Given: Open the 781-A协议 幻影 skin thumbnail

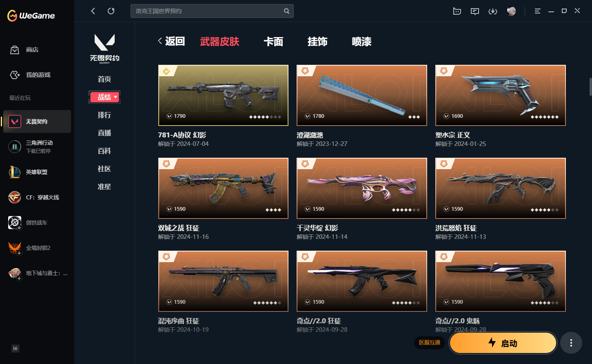Looking at the screenshot, I should tap(223, 95).
